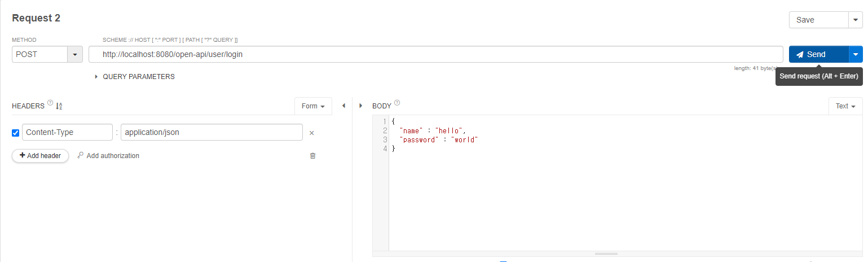The image size is (868, 262).
Task: Click the trash icon to delete headers
Action: coord(312,156)
